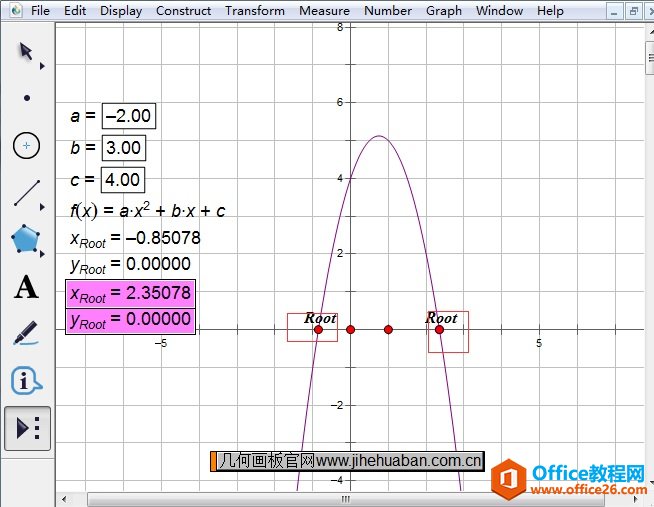
Task: Select measurement xRoot = -0.85078
Action: coord(135,239)
